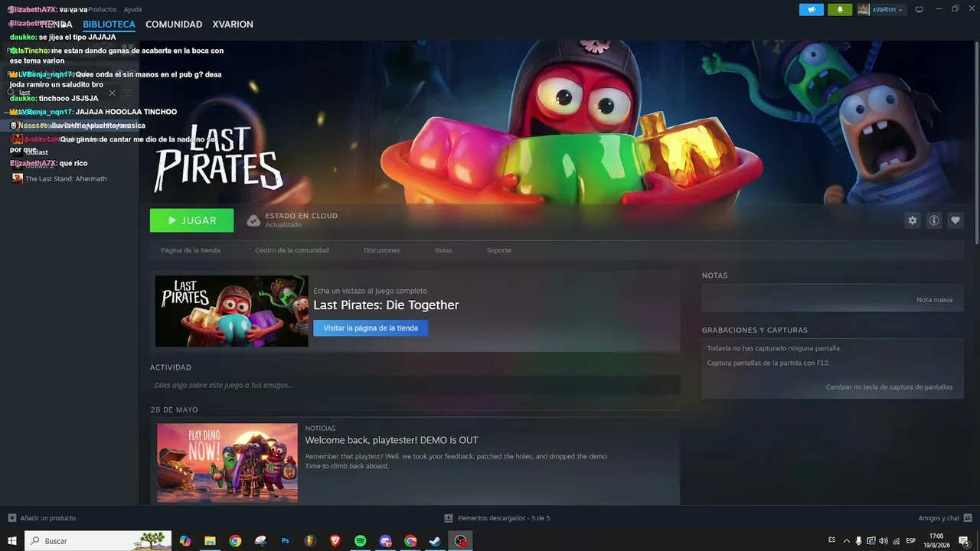Open the Ayuda menu

(x=132, y=10)
